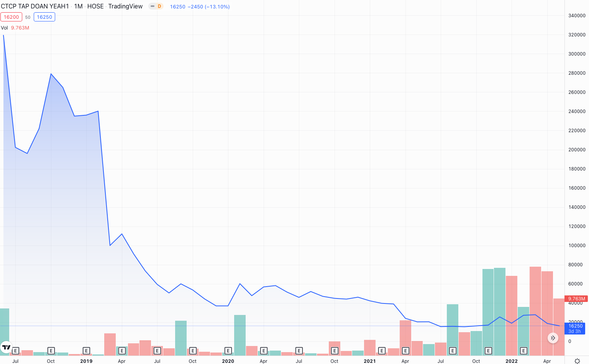Click earnings E marker above Oct 2018

point(51,351)
